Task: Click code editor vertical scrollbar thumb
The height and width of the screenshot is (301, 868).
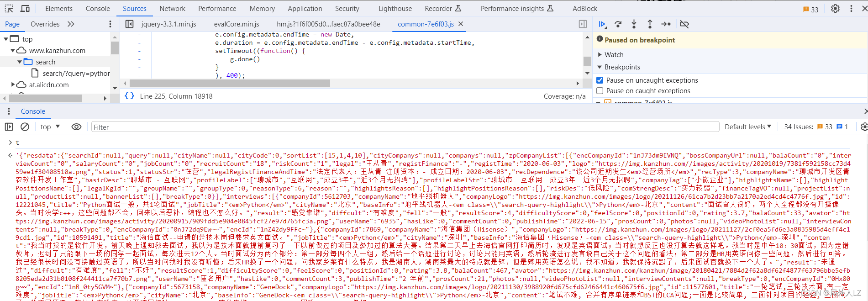Action: tap(587, 62)
